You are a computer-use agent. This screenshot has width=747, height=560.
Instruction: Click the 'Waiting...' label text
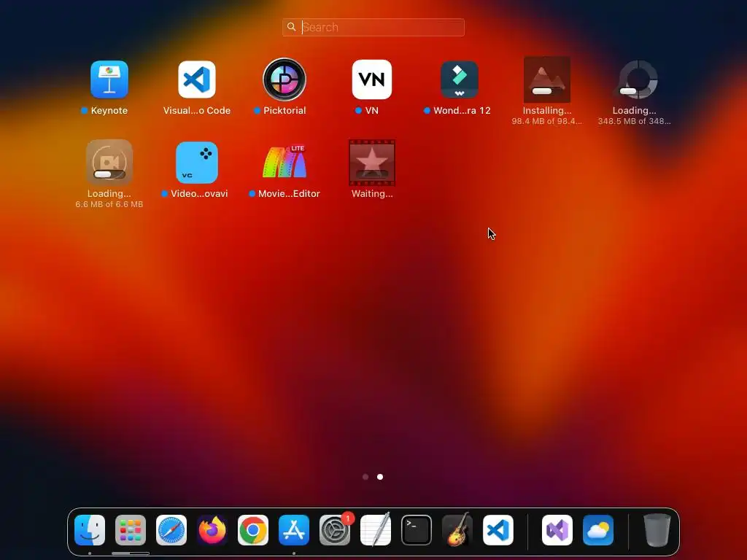[x=372, y=194]
